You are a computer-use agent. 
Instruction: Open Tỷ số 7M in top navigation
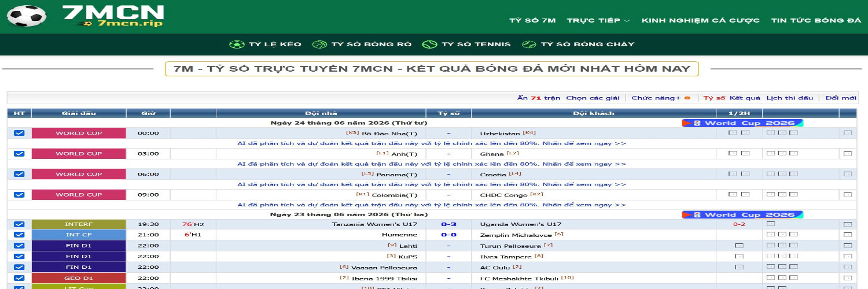[x=532, y=20]
